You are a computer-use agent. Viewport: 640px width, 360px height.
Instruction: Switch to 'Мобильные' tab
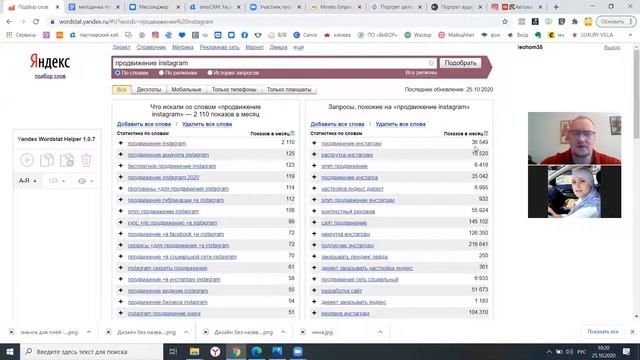(x=186, y=89)
